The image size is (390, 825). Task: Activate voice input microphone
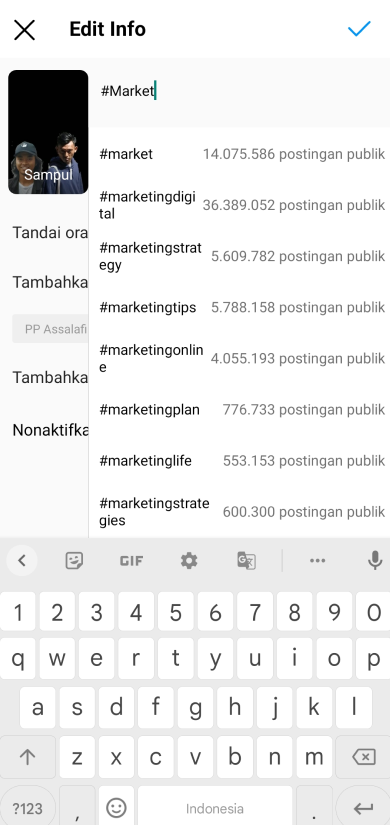pyautogui.click(x=375, y=560)
